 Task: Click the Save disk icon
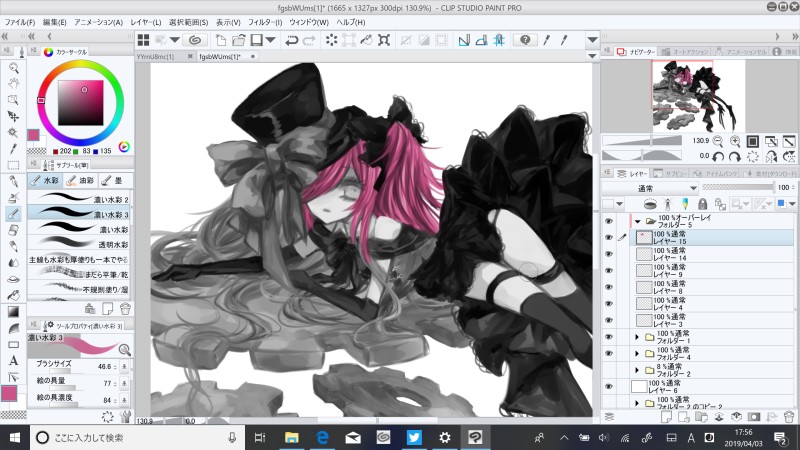click(257, 40)
